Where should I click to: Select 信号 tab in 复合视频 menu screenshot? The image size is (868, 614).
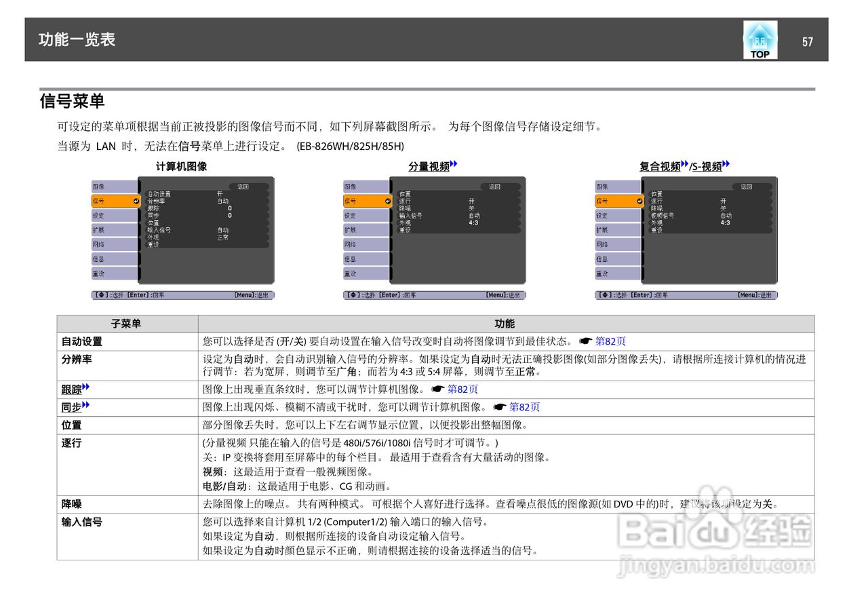click(x=619, y=201)
